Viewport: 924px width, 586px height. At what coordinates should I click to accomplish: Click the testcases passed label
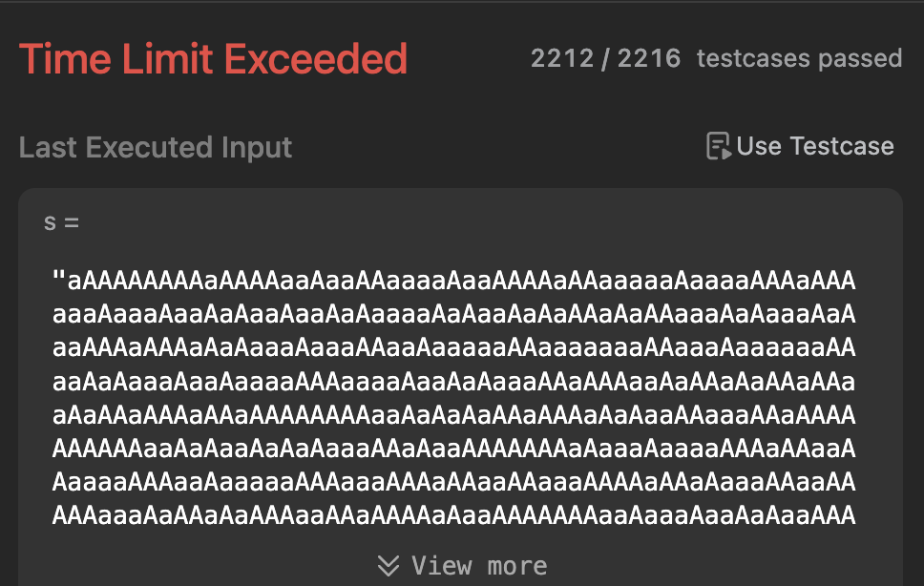click(799, 58)
